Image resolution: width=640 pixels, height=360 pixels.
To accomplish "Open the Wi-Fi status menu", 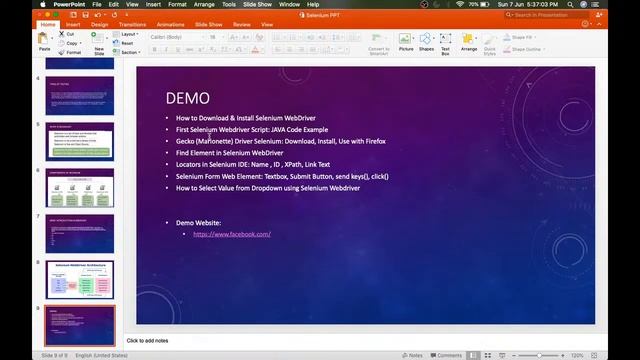I will [x=460, y=4].
